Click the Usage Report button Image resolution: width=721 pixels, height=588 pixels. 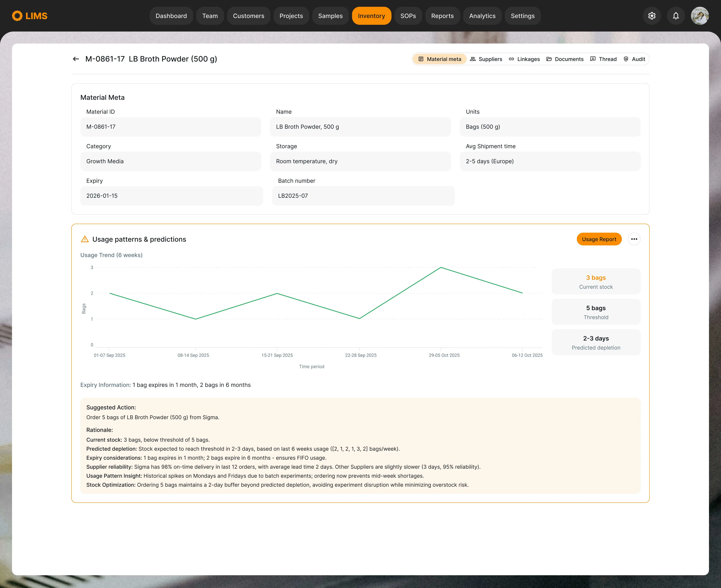click(599, 239)
